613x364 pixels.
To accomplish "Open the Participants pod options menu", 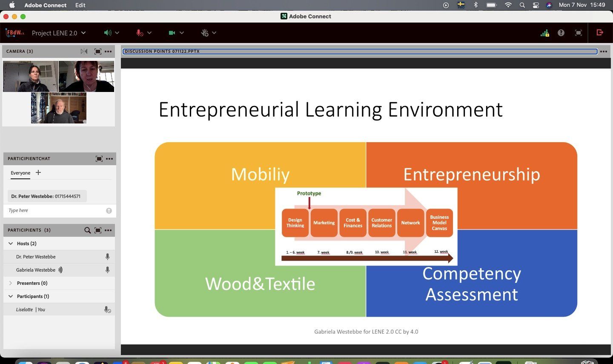I will pyautogui.click(x=109, y=230).
